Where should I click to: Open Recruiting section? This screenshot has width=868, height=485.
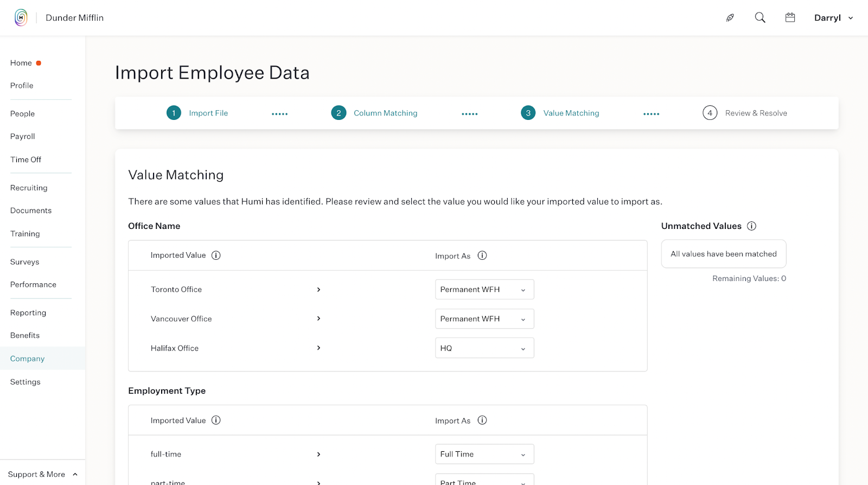click(x=29, y=188)
